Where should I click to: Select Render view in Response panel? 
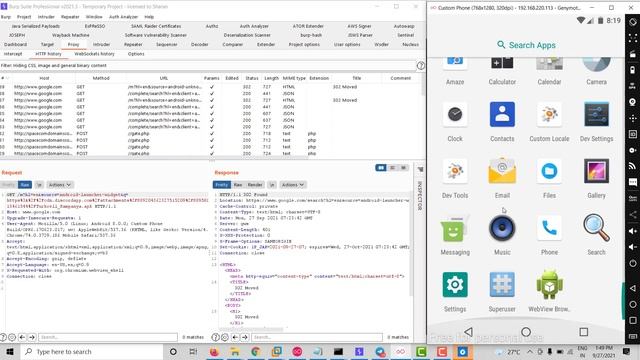tap(255, 185)
